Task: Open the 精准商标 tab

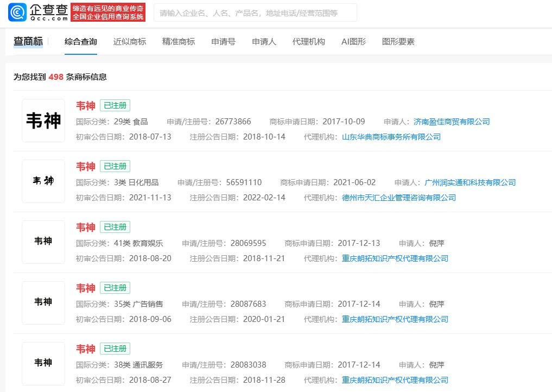Action: point(179,42)
